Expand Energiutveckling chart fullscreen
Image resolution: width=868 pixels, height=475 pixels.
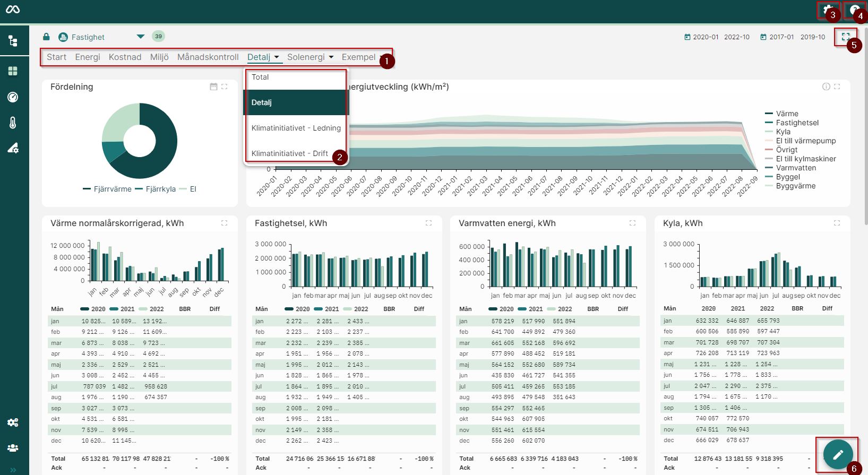pyautogui.click(x=837, y=87)
